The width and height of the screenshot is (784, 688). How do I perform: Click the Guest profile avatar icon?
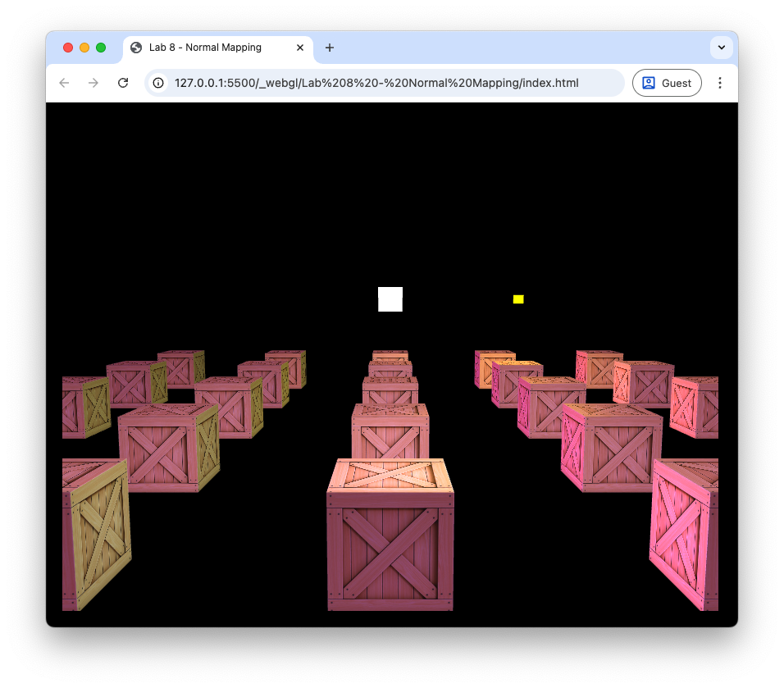[x=649, y=83]
